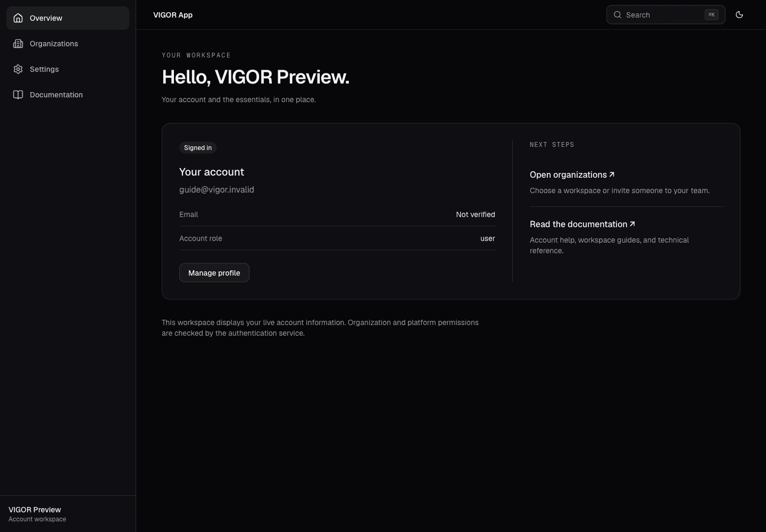Click the Account workspace subtitle
766x532 pixels.
[x=37, y=519]
